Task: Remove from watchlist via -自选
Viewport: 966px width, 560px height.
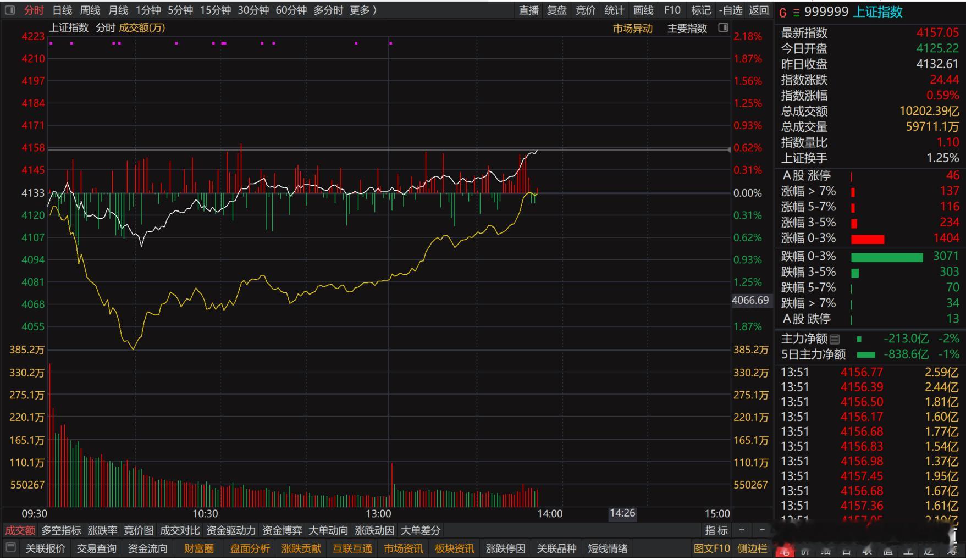Action: 731,10
